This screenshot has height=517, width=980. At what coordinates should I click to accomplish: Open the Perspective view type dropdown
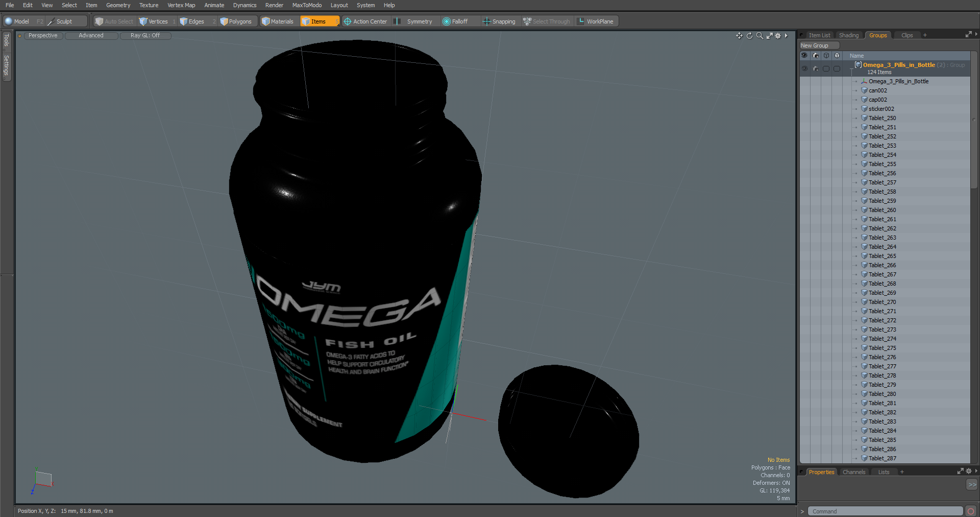43,36
